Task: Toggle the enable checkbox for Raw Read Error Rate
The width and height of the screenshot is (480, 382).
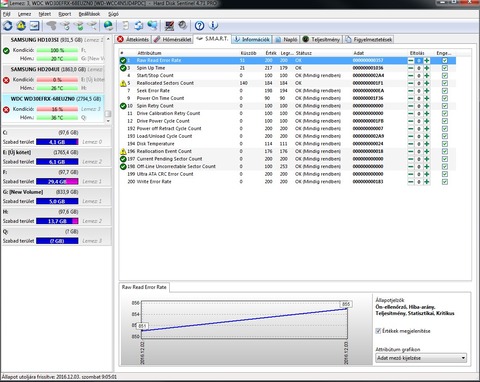Action: 445,61
